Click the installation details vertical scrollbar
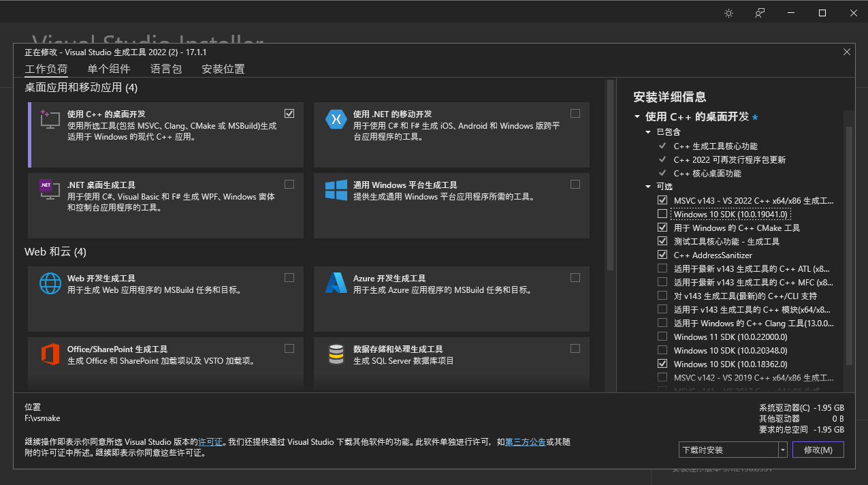This screenshot has width=868, height=485. click(x=848, y=245)
